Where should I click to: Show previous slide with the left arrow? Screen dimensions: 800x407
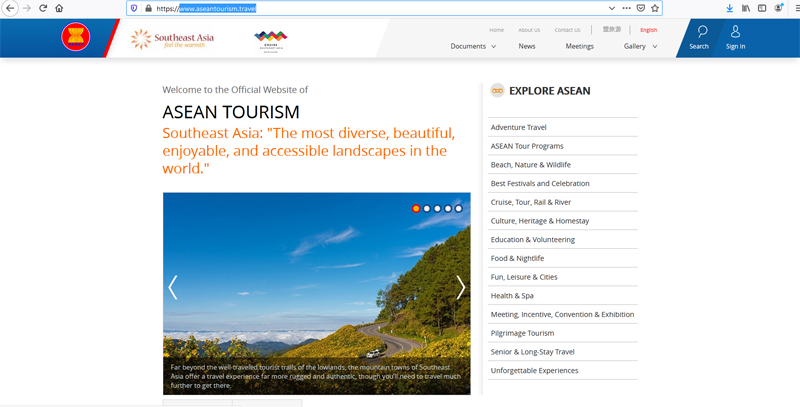pyautogui.click(x=173, y=287)
